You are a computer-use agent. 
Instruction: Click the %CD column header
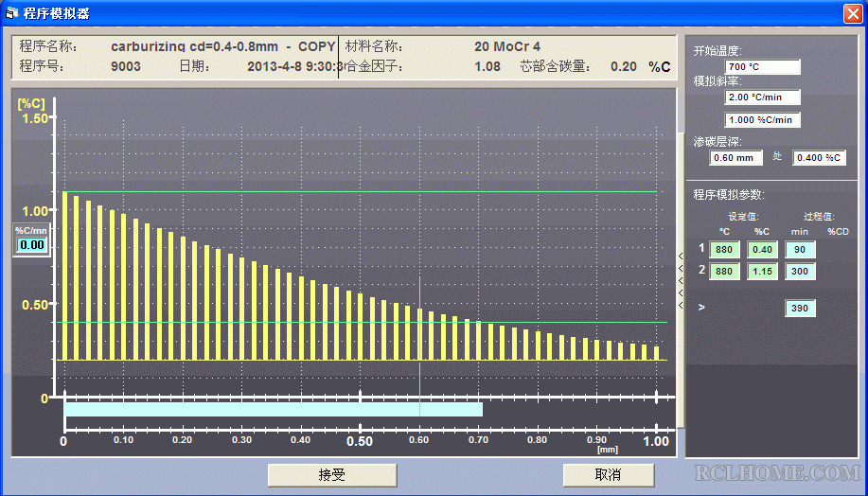tap(838, 232)
